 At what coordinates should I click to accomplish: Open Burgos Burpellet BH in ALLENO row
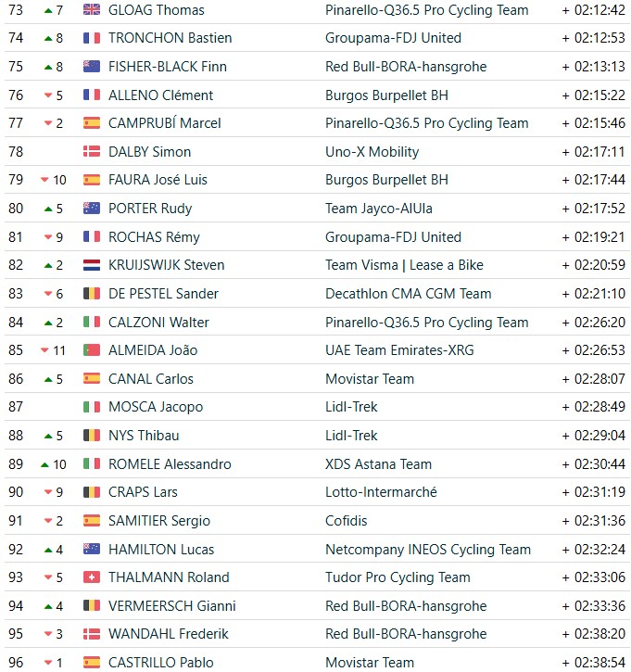386,95
